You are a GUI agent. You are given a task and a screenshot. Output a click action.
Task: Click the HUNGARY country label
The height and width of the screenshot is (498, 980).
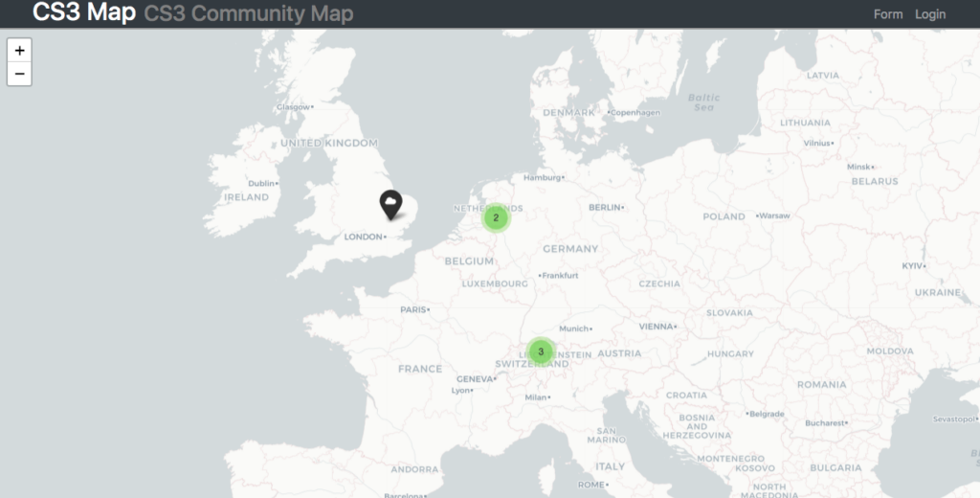[730, 354]
